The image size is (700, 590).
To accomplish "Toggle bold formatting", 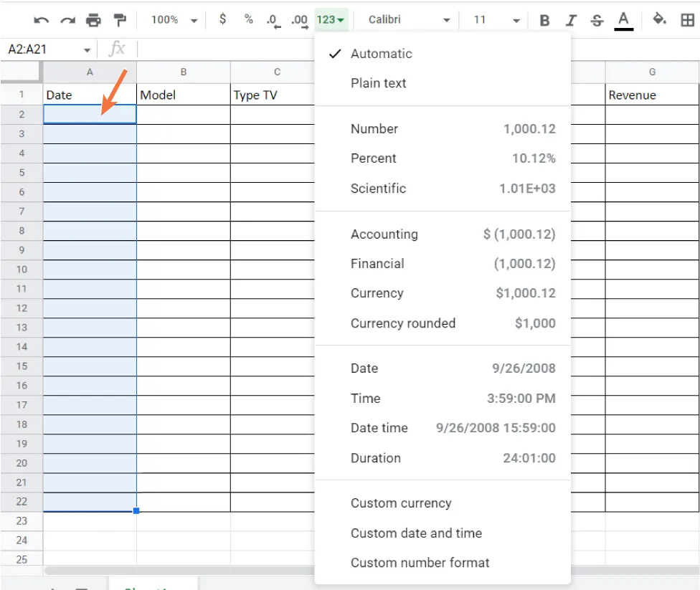I will [x=544, y=20].
